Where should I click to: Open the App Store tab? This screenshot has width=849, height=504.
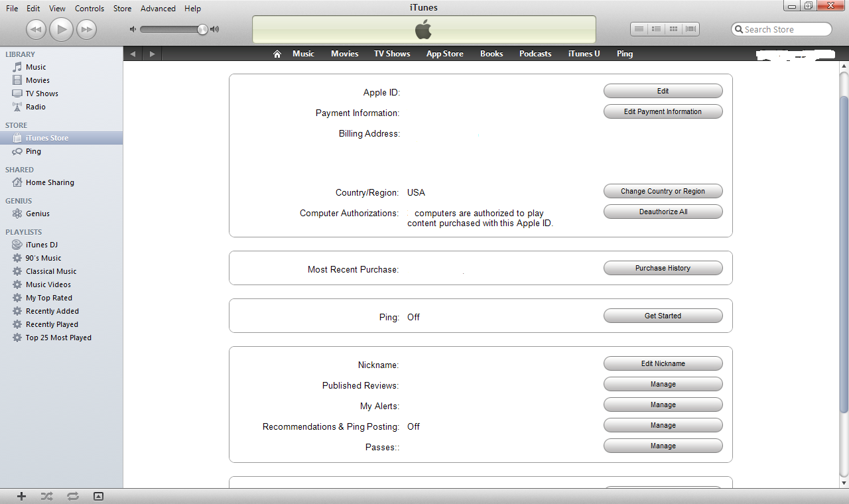pyautogui.click(x=445, y=54)
